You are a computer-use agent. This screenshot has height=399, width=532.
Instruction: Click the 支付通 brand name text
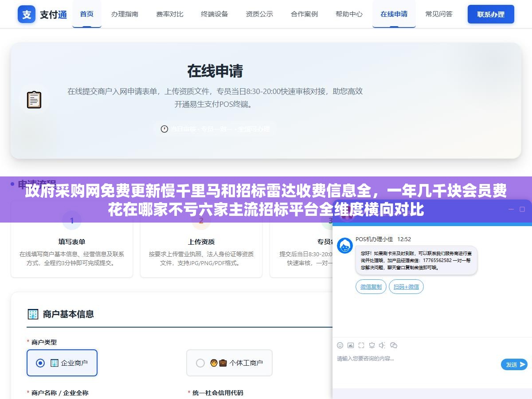coord(54,15)
